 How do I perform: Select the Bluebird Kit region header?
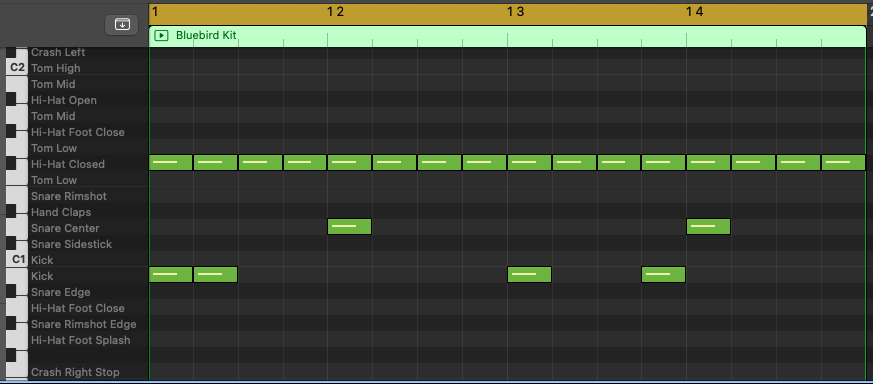coord(507,36)
